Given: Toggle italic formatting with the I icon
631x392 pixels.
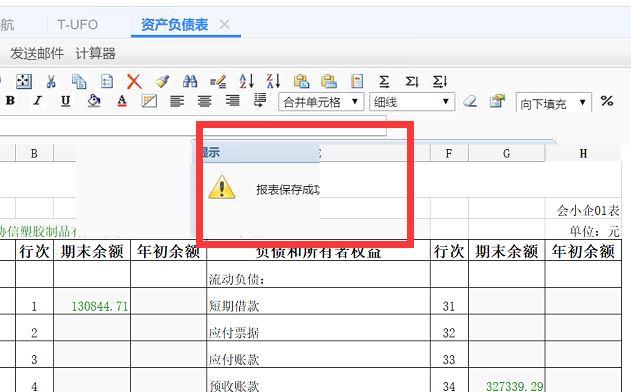Looking at the screenshot, I should point(38,101).
